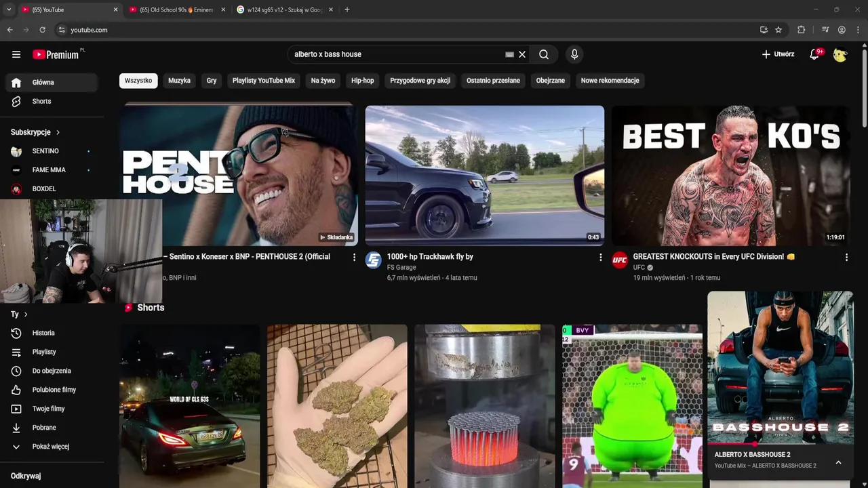Select Przygodowe gry akcji chip
This screenshot has width=868, height=488.
[420, 81]
